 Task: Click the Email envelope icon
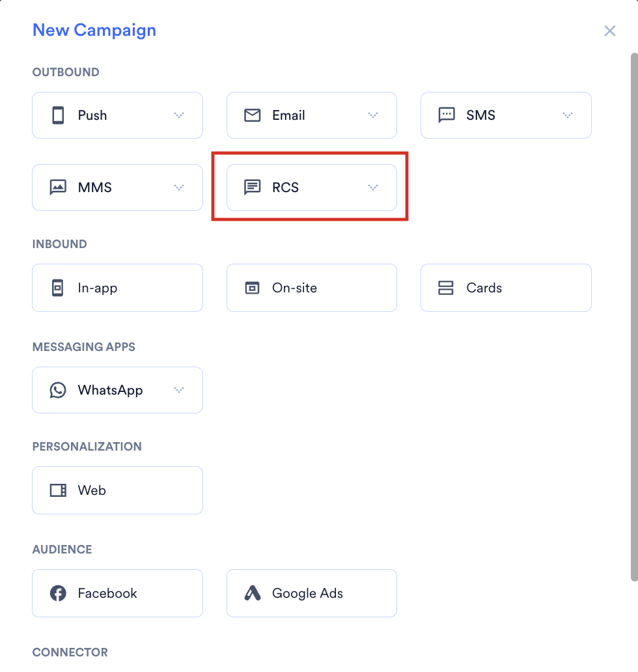click(253, 115)
